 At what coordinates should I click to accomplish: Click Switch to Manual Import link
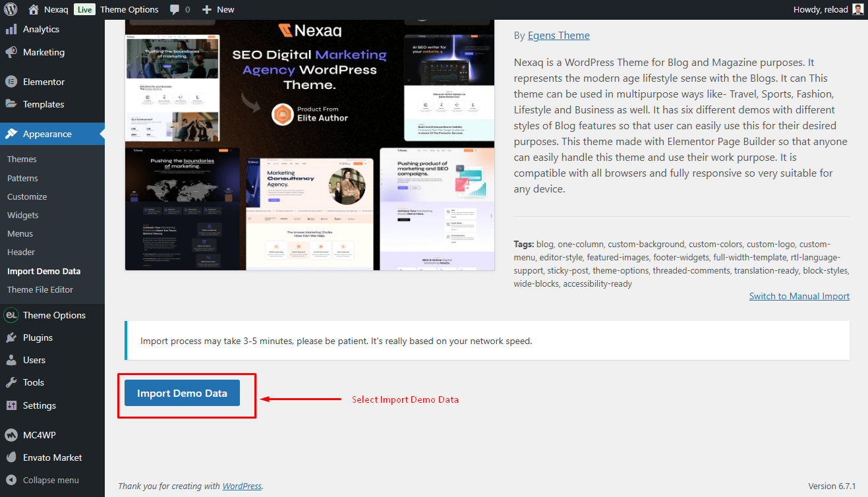[799, 296]
